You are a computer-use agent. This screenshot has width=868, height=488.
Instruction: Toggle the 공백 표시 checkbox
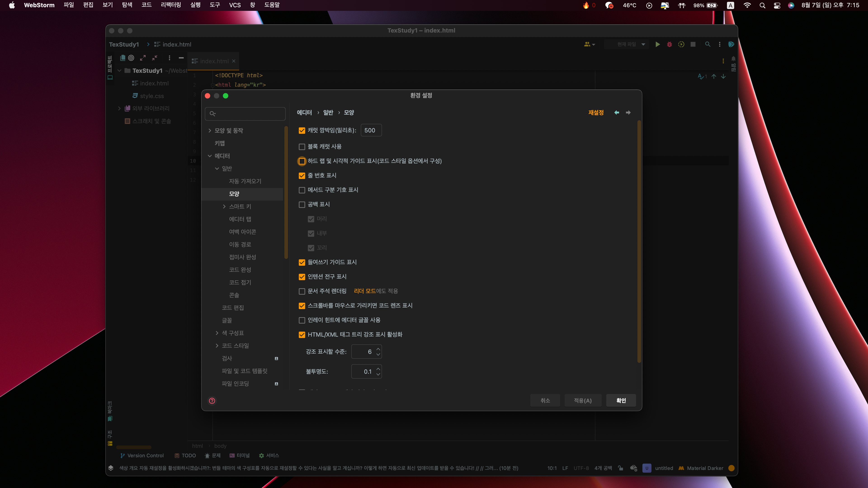tap(302, 204)
